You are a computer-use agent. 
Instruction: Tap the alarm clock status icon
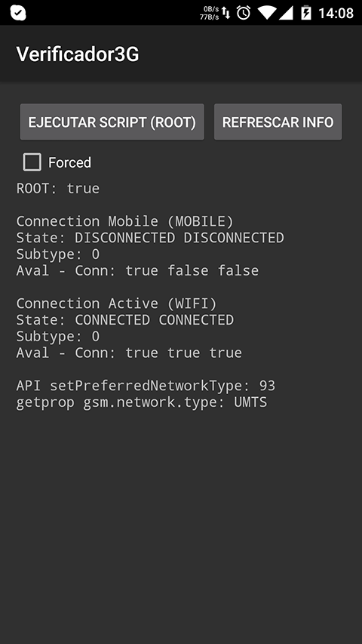[x=244, y=13]
